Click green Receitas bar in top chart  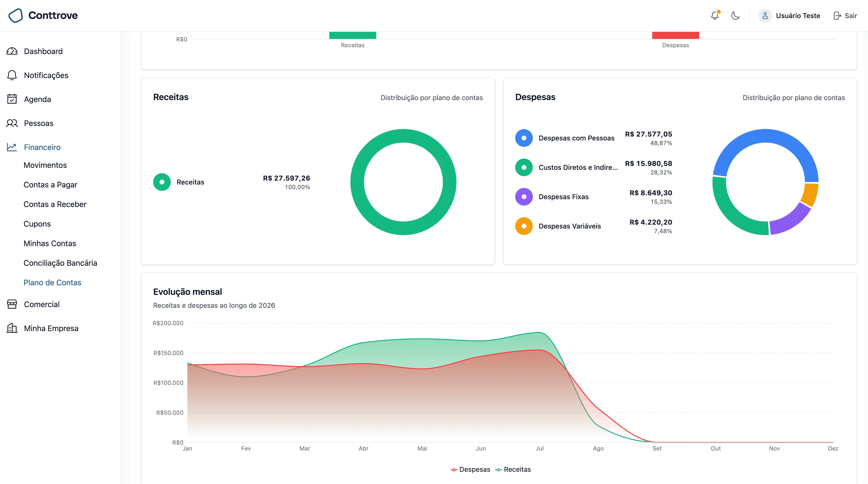click(353, 35)
